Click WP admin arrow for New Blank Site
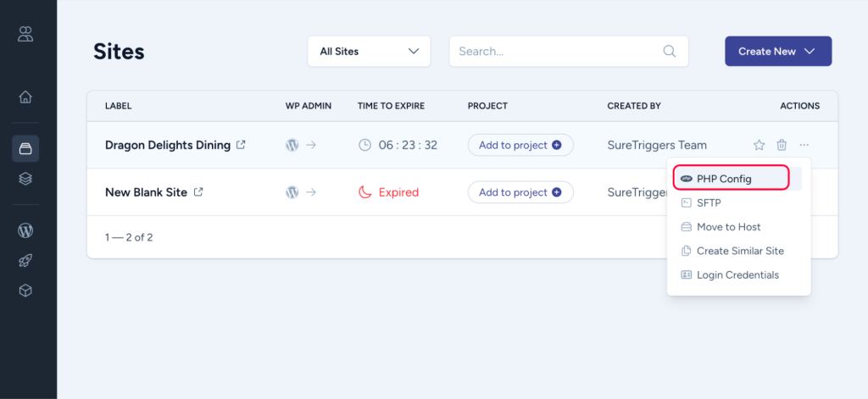Screen dimensions: 868x399 click(x=311, y=192)
